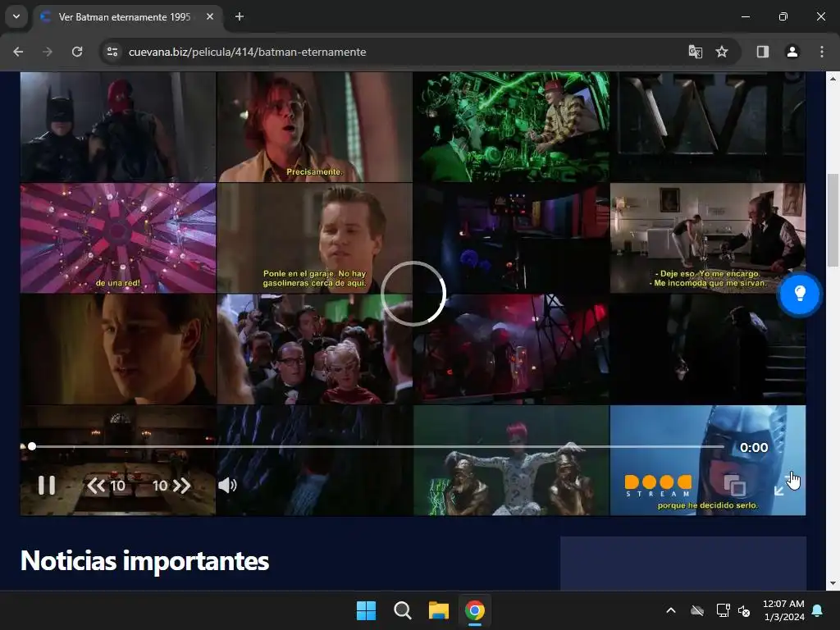Click the scrollbar up arrow

(833, 79)
